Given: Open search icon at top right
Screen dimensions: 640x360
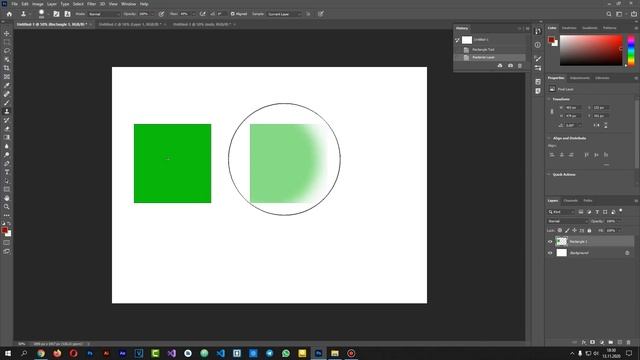Looking at the screenshot, I should 609,14.
